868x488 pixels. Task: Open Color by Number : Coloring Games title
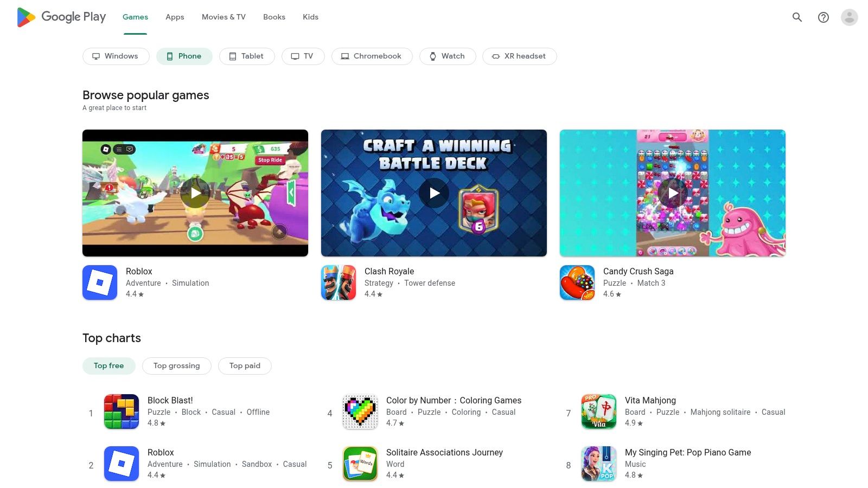coord(454,401)
